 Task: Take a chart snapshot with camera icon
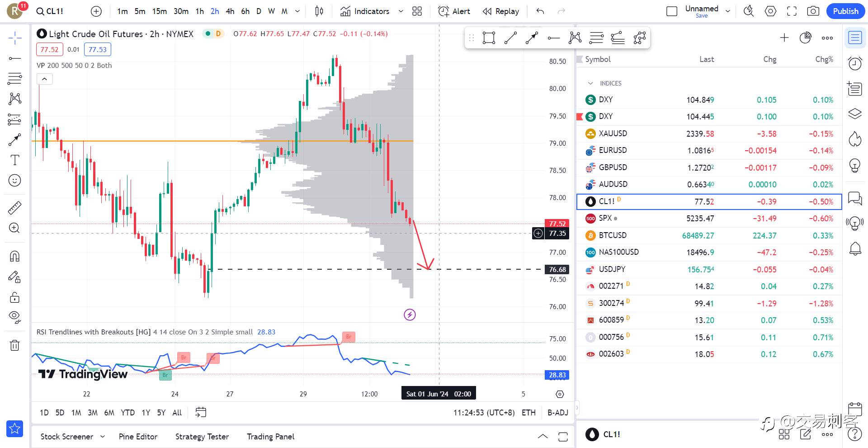click(x=813, y=11)
